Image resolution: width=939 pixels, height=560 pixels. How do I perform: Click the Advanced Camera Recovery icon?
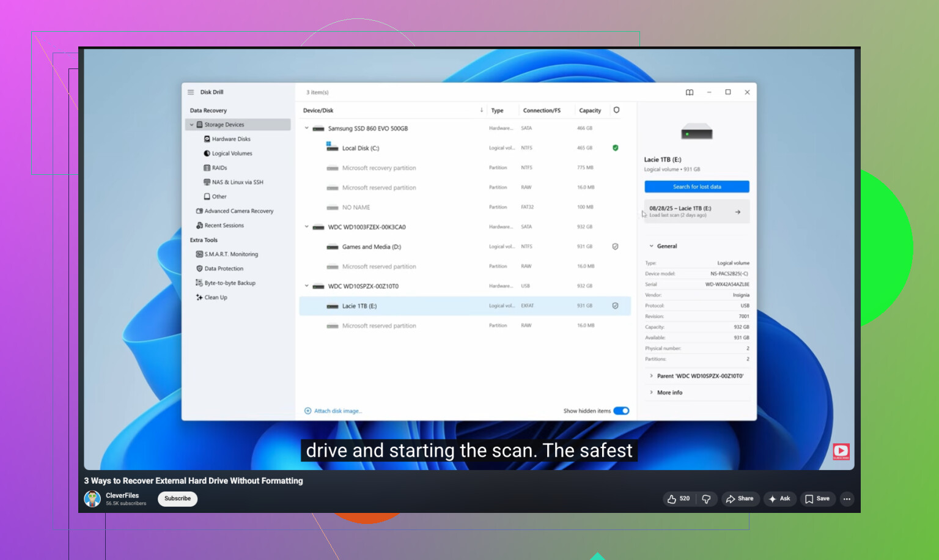(199, 211)
